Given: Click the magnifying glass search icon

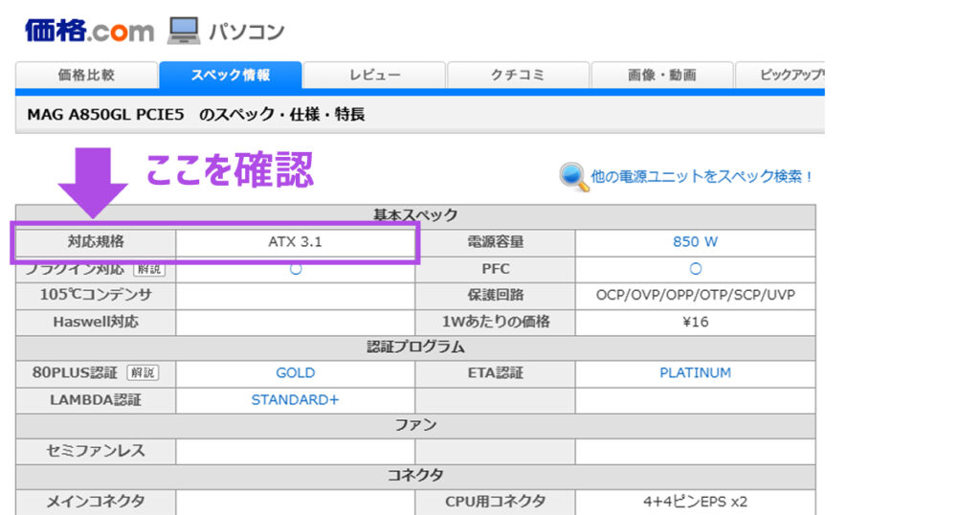Looking at the screenshot, I should 573,177.
